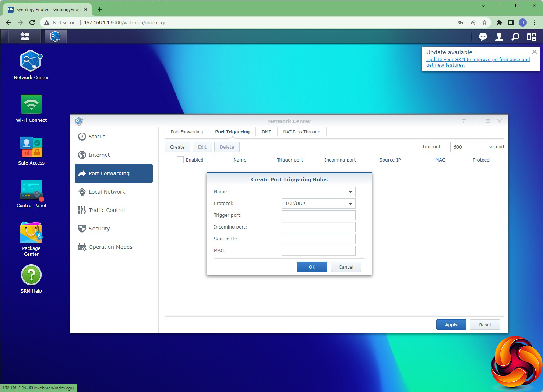Viewport: 543px width, 392px height.
Task: Switch to DMZ tab
Action: (267, 132)
